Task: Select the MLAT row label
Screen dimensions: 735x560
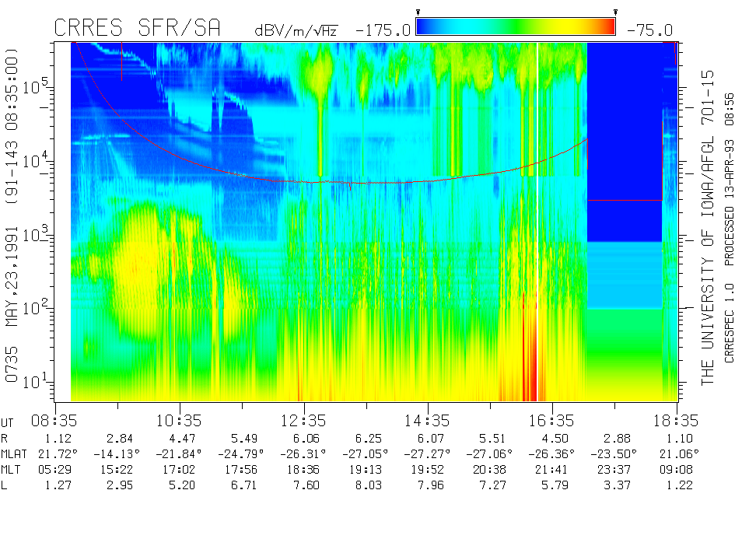Action: pyautogui.click(x=15, y=453)
